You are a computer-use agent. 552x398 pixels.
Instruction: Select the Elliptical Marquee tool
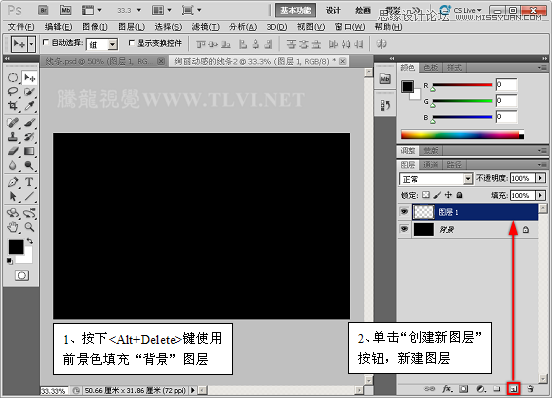pyautogui.click(x=13, y=77)
